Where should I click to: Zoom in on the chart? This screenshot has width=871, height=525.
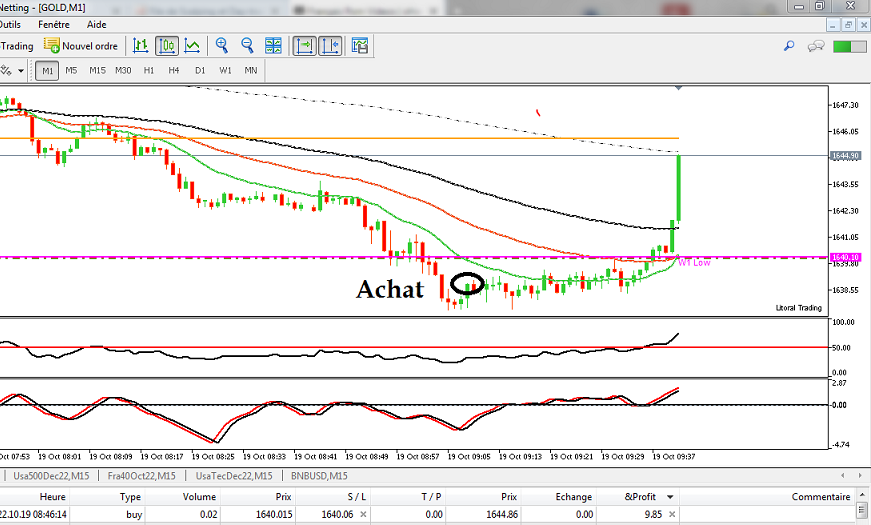(222, 46)
